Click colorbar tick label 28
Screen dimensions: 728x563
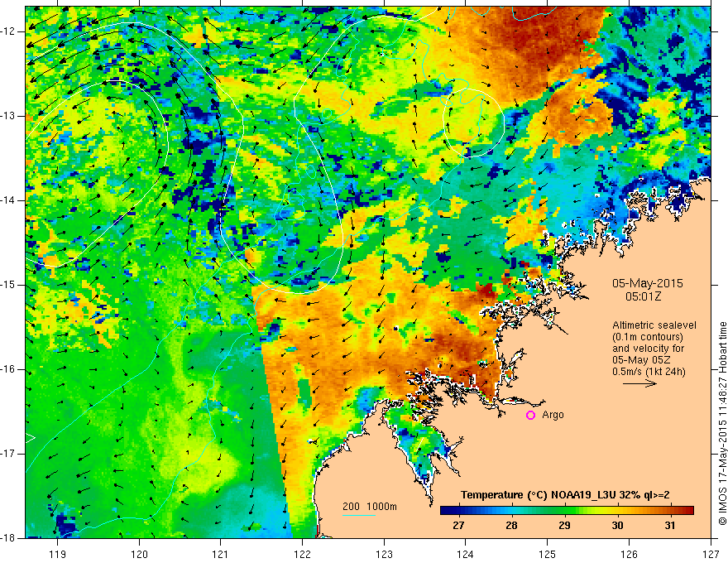(511, 526)
